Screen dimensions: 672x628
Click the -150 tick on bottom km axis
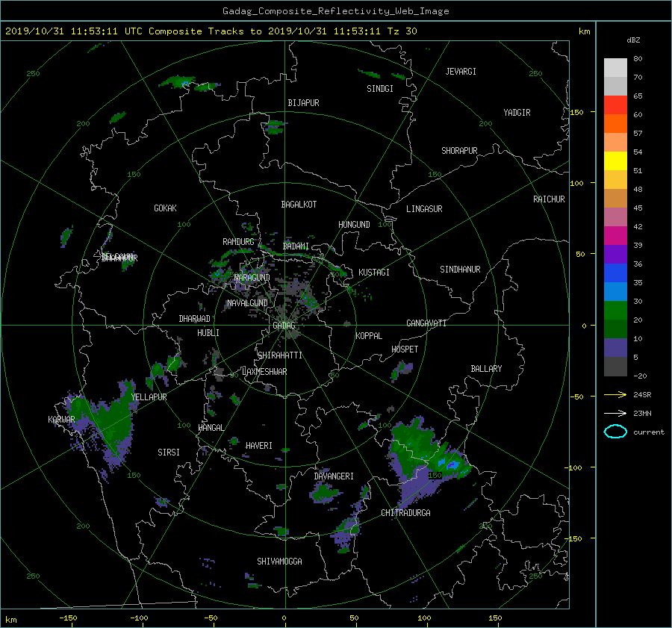(68, 618)
